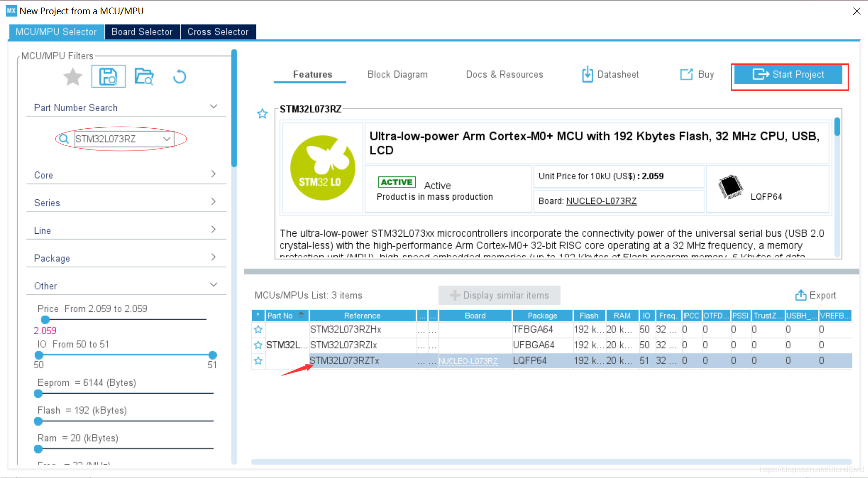Expand the Series filter
Viewport: 868px width, 478px height.
[x=214, y=202]
